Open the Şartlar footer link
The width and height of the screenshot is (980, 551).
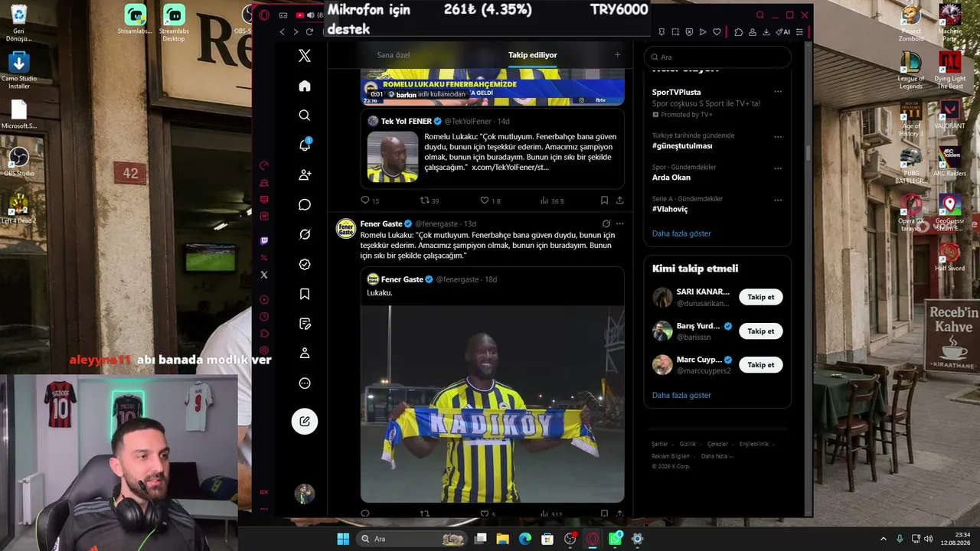[659, 444]
